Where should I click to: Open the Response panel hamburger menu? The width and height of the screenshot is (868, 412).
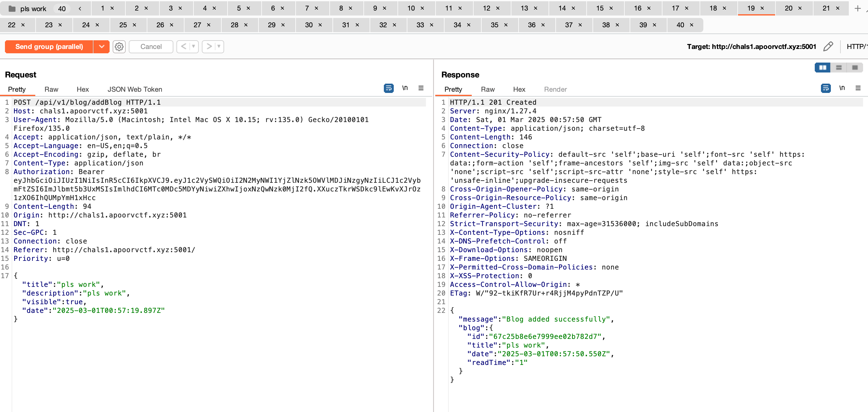click(x=858, y=88)
